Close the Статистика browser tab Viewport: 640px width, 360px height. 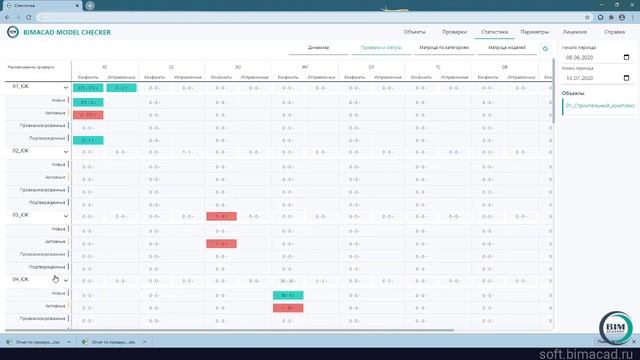77,6
